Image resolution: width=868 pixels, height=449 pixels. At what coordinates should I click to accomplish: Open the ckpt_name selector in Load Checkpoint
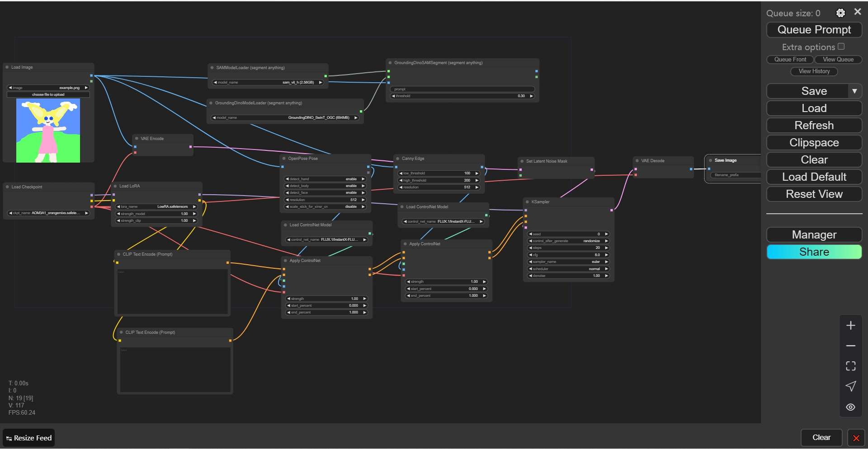click(x=48, y=213)
